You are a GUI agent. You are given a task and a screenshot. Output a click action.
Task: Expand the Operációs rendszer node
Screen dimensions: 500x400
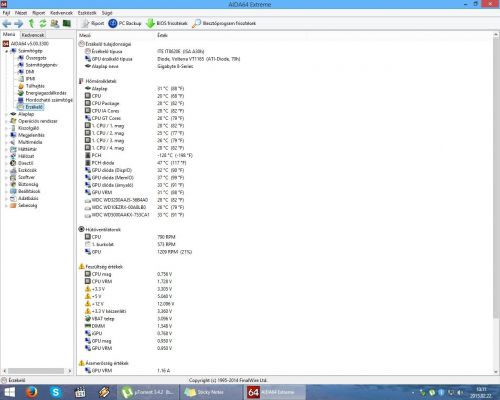[6, 121]
